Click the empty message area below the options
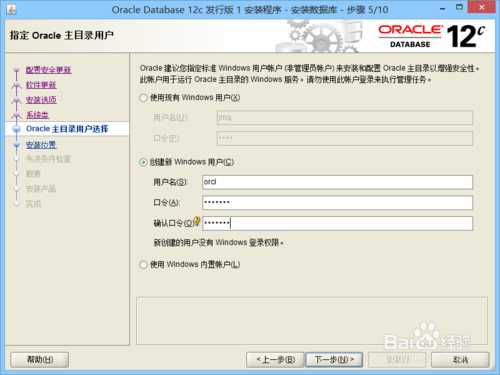 tap(312, 321)
